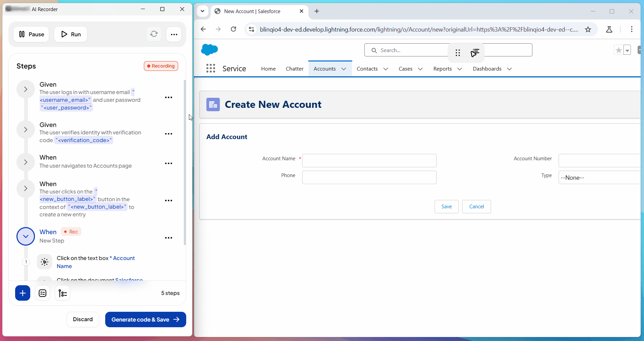The image size is (644, 341).
Task: Select the Accounts tab
Action: (325, 69)
